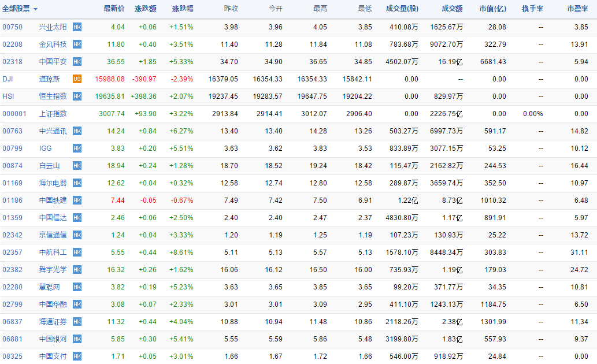Image resolution: width=597 pixels, height=364 pixels.
Task: Open the 中国华融 stock name link
Action: (x=53, y=304)
